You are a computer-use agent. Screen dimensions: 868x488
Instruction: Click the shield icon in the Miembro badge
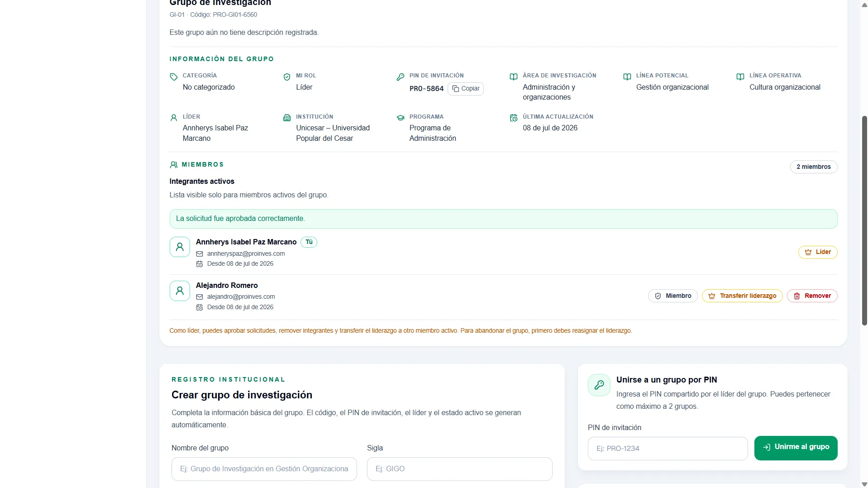658,296
